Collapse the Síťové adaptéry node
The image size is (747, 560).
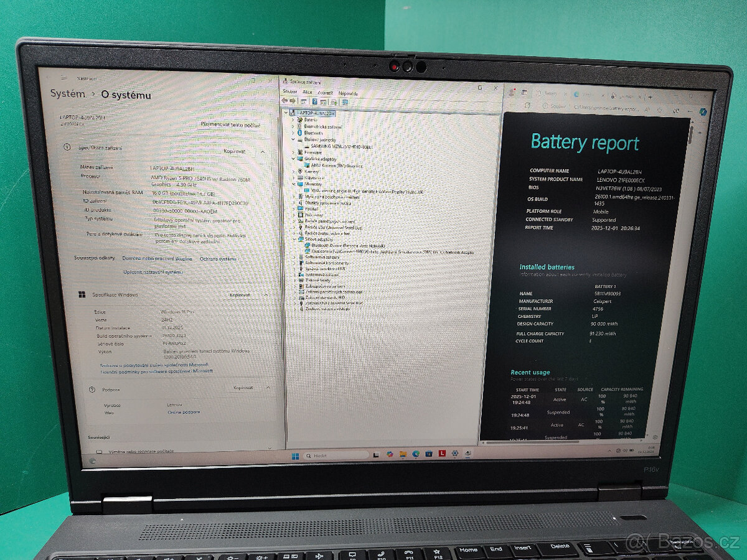294,239
